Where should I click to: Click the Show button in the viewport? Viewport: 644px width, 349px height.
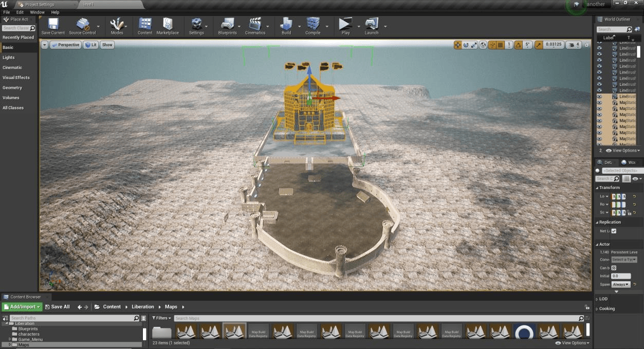(107, 45)
